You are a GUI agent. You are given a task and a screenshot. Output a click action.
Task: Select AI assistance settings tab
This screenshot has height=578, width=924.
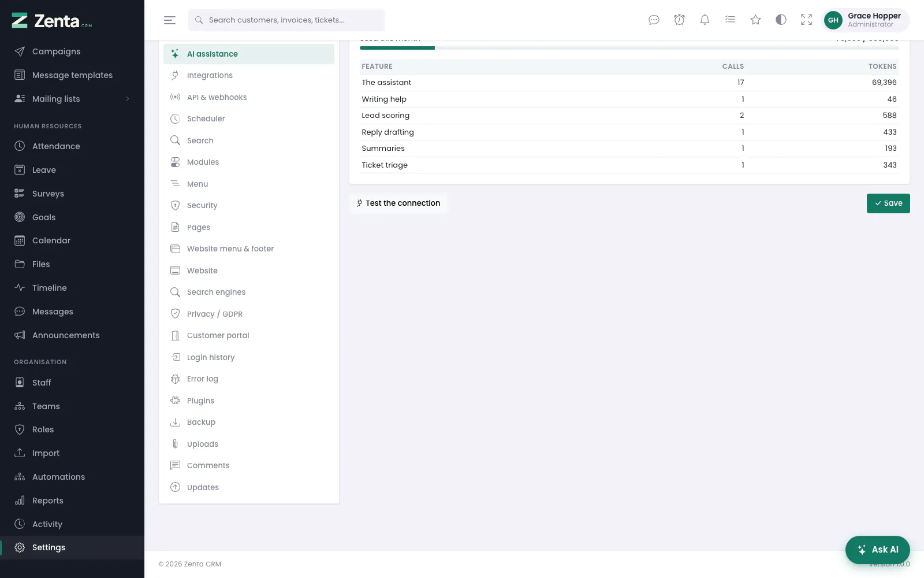pyautogui.click(x=249, y=54)
